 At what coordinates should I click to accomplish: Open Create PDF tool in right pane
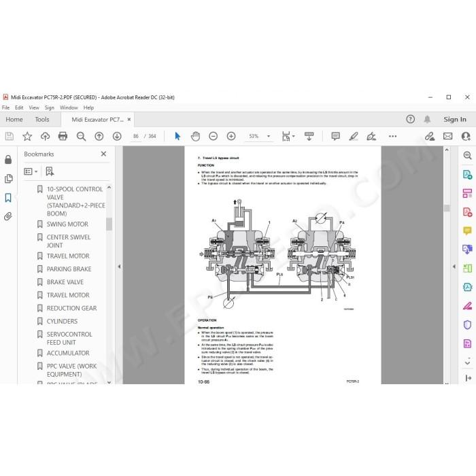pyautogui.click(x=468, y=212)
